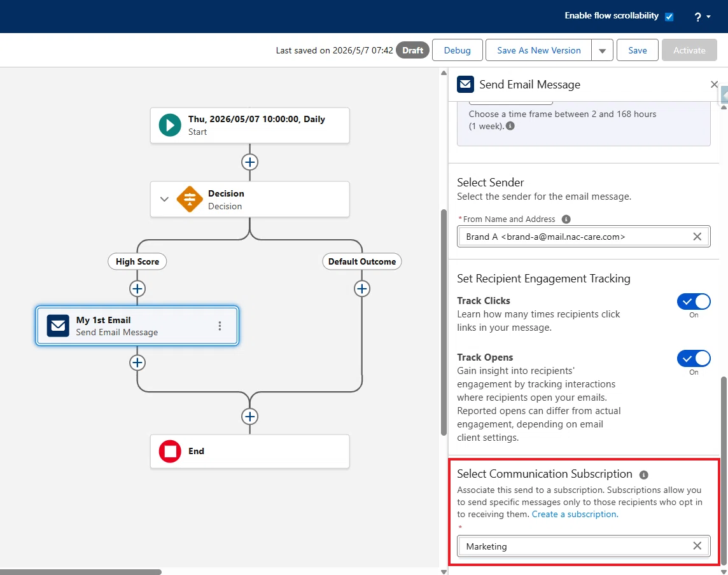Open the Save As New Version dropdown arrow
This screenshot has height=575, width=728.
pyautogui.click(x=602, y=50)
